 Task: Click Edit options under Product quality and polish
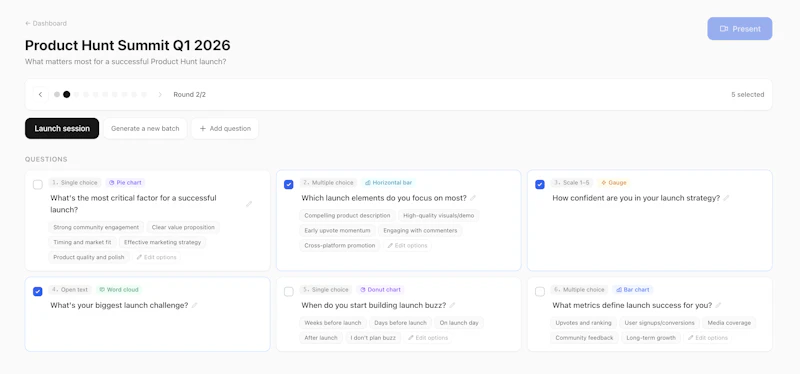coord(157,257)
